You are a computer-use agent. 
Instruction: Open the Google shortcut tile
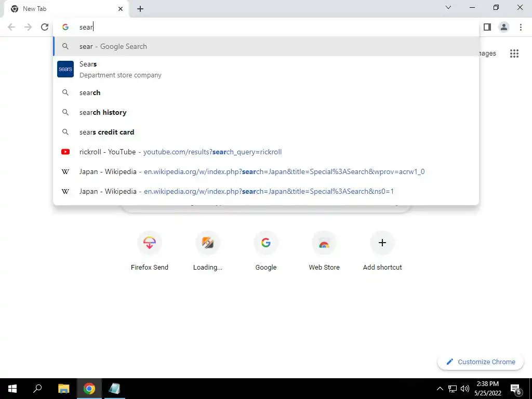pyautogui.click(x=266, y=251)
